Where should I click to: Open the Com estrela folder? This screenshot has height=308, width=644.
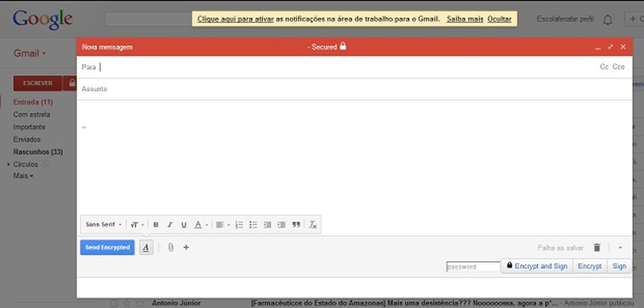click(31, 114)
